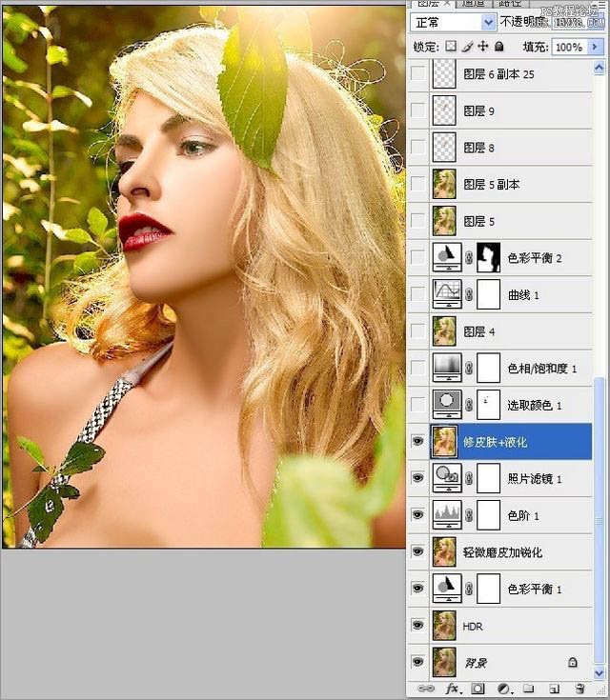Click the layers panel scrollbar thumb
This screenshot has width=610, height=700.
coord(599,521)
